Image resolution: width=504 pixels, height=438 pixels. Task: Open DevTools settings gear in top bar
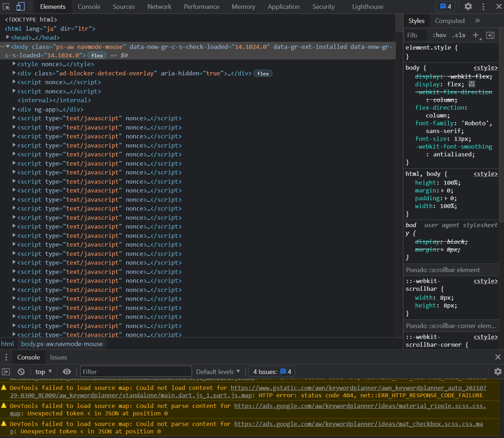(468, 6)
